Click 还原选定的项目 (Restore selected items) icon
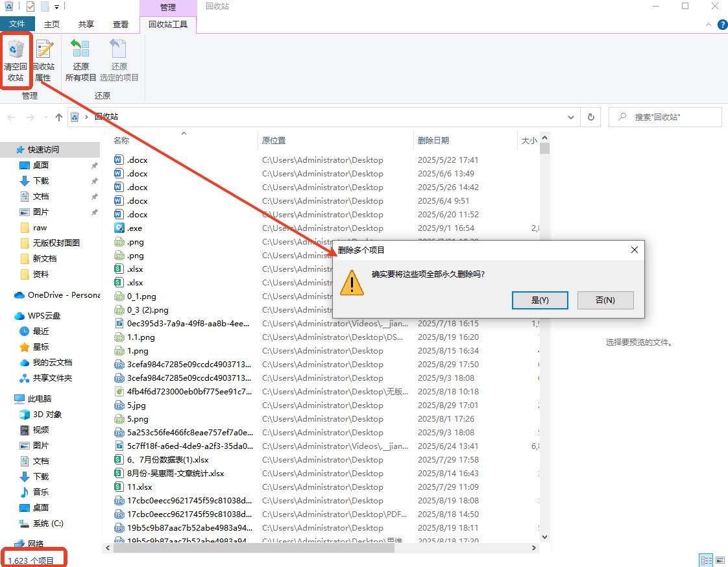 pos(119,60)
